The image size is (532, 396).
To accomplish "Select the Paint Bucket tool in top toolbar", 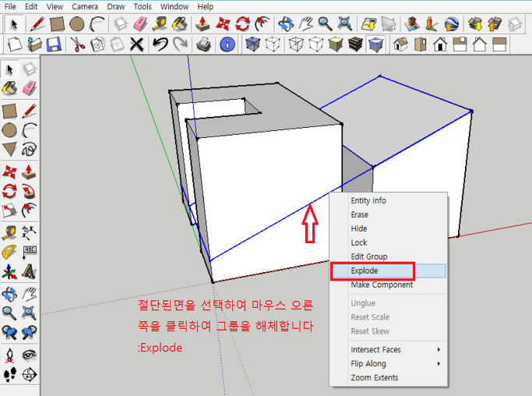I will coord(179,24).
